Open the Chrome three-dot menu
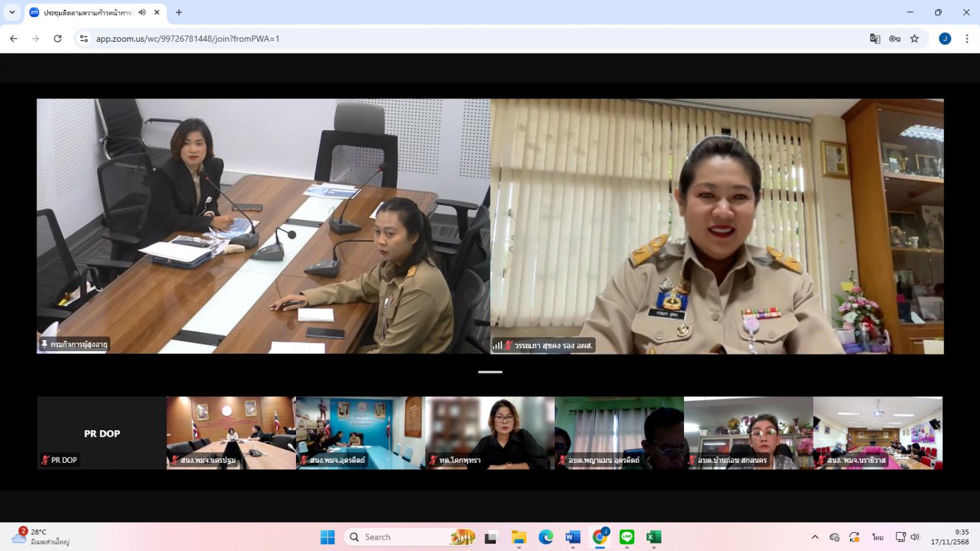 [967, 39]
